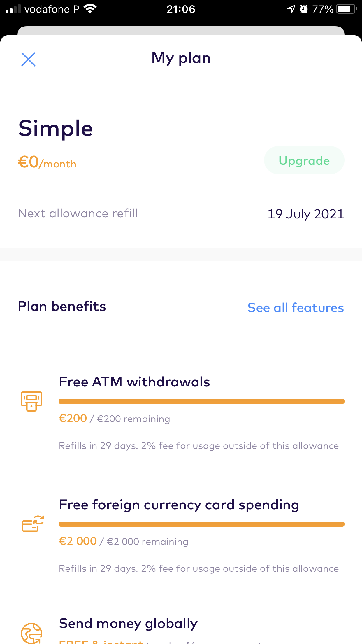
Task: Tap the Wi-Fi status icon
Action: (x=90, y=9)
